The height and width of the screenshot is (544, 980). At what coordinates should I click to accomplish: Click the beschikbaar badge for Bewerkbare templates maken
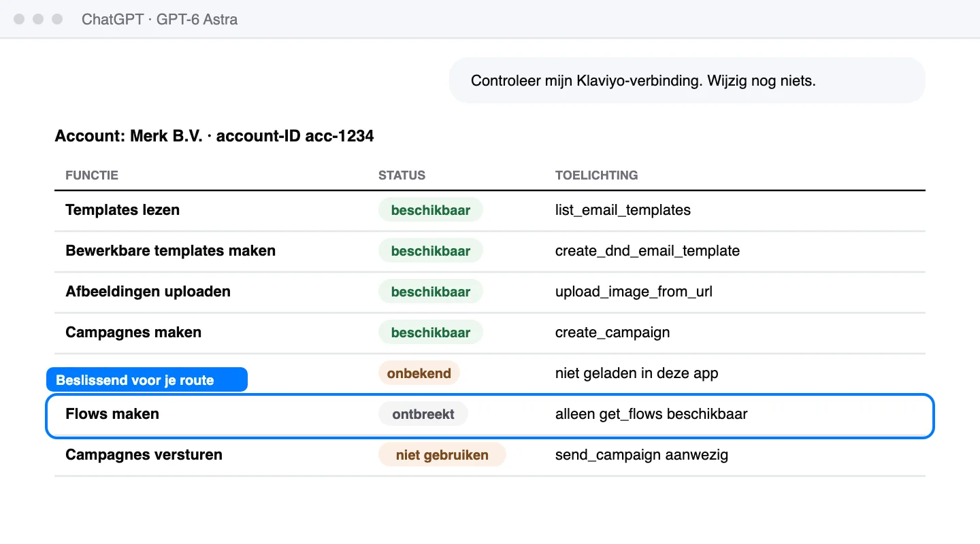click(x=431, y=251)
